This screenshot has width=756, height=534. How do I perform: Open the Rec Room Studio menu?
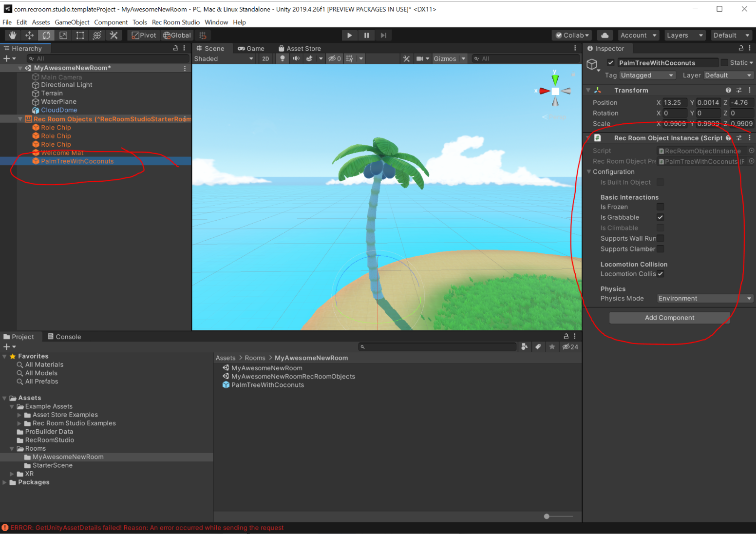click(175, 22)
